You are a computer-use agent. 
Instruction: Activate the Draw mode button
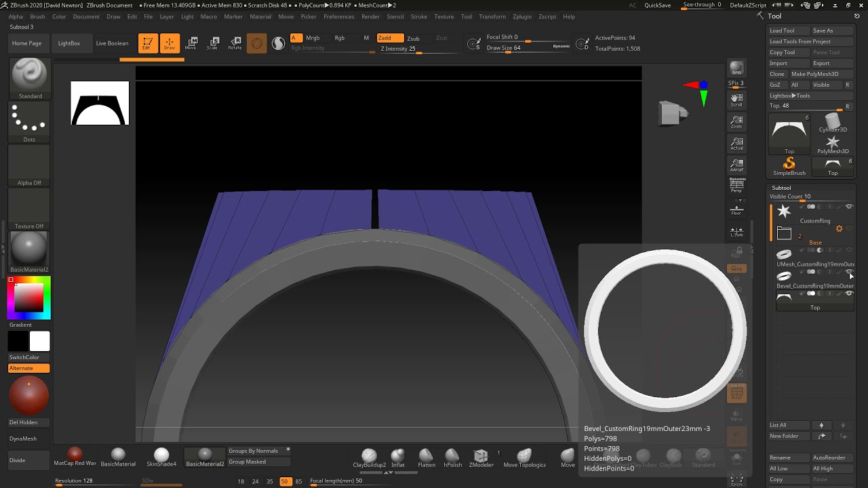tap(170, 43)
